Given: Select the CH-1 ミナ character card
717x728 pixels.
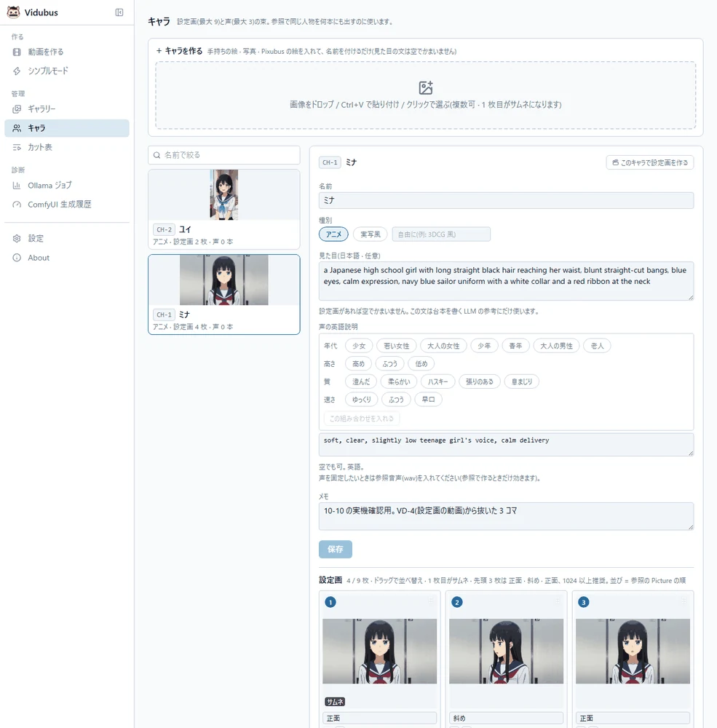Looking at the screenshot, I should pos(223,294).
